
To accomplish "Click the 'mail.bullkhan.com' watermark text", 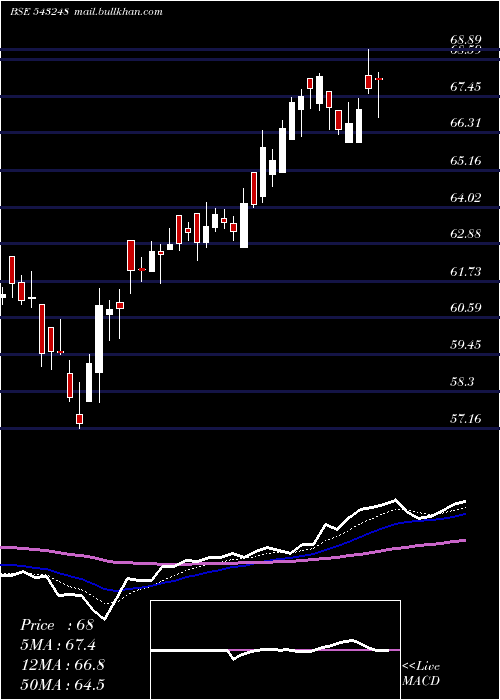I will click(x=118, y=12).
